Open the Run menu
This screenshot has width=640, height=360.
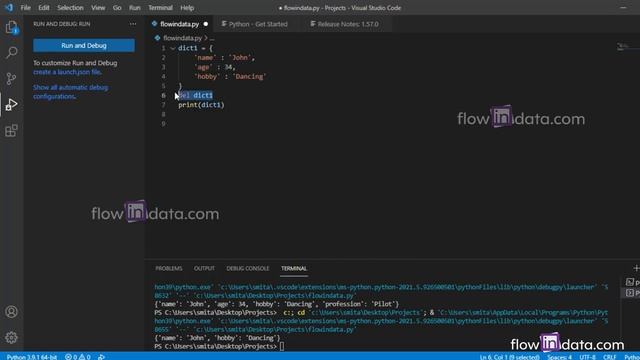[x=135, y=8]
